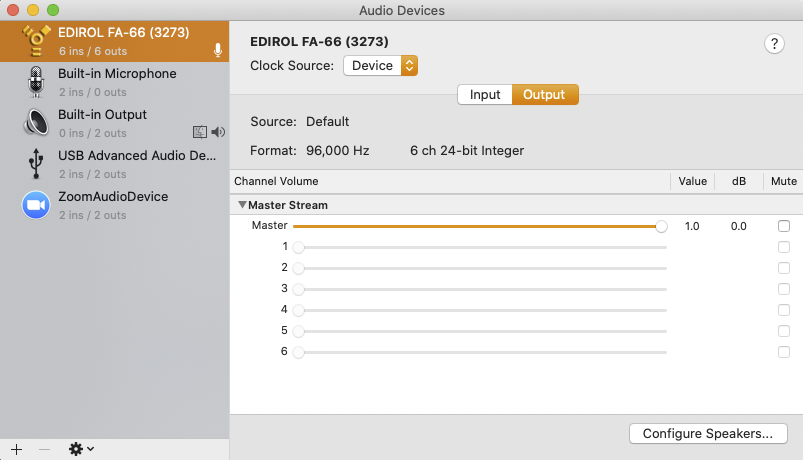Minimize the Audio Devices window
The height and width of the screenshot is (460, 803).
click(33, 10)
